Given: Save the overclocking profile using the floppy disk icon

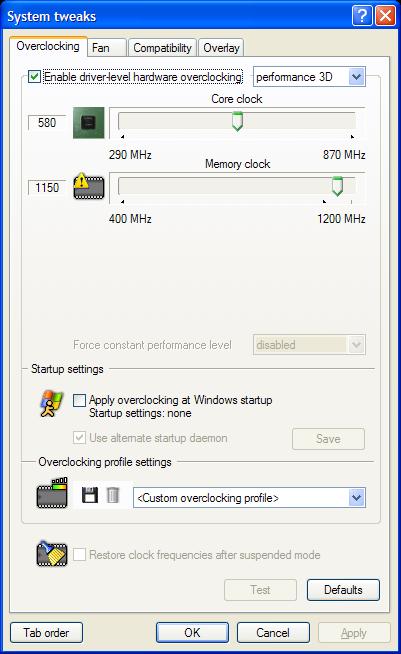Looking at the screenshot, I should pos(90,496).
